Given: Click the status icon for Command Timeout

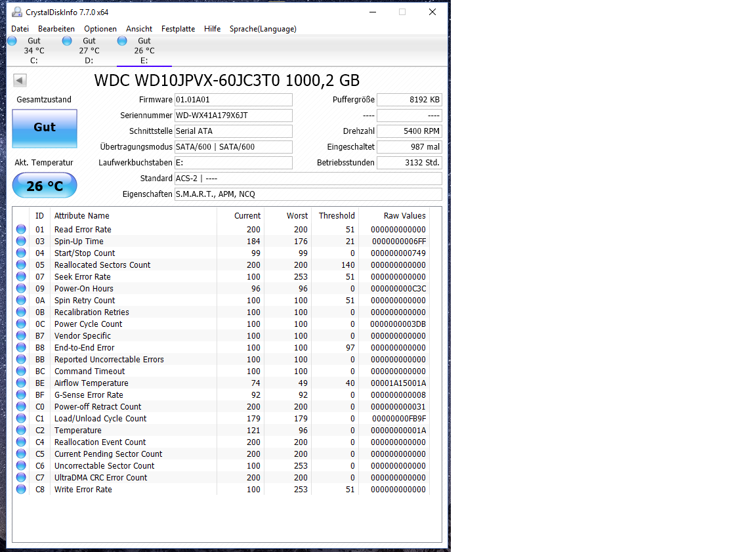Looking at the screenshot, I should 21,371.
